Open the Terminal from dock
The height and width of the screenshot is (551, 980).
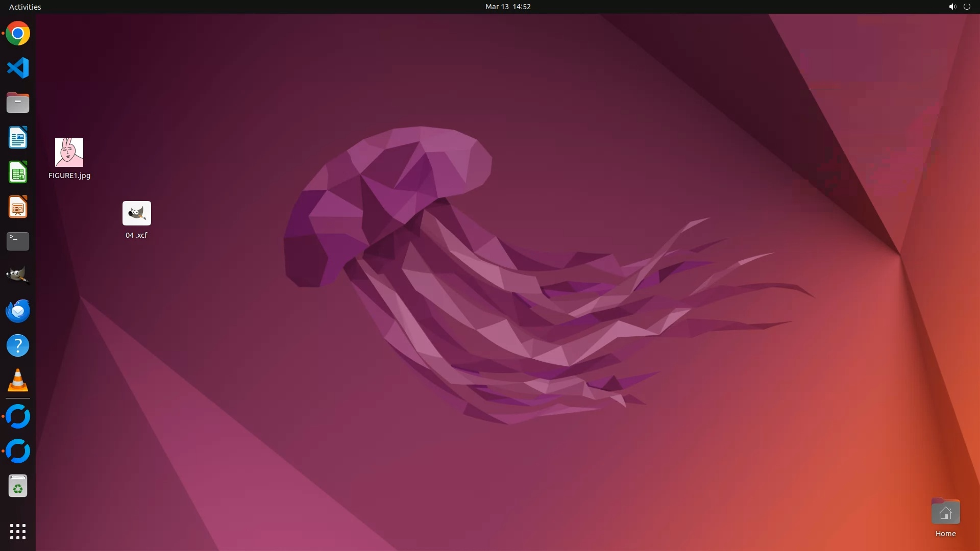pos(18,241)
